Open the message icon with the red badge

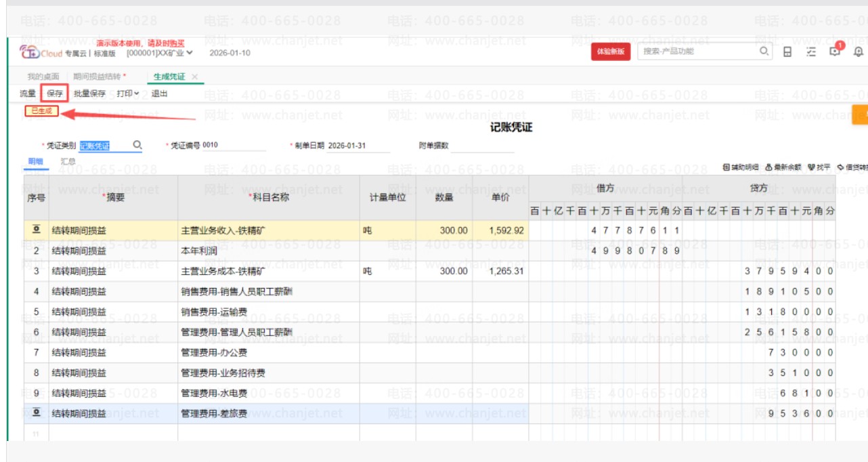835,51
